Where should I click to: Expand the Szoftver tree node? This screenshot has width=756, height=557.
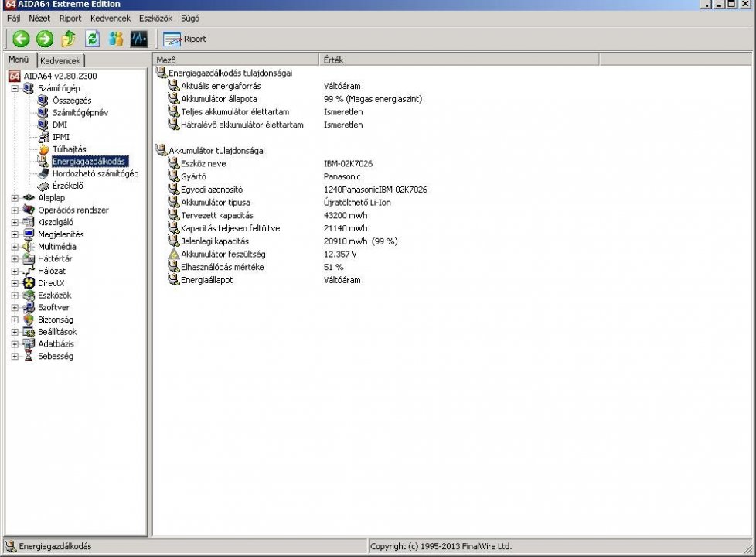15,307
